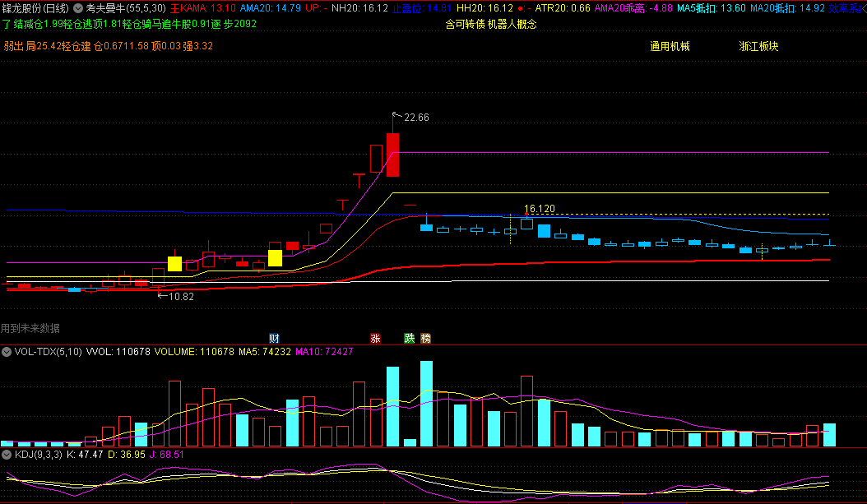The image size is (867, 504).
Task: Click the 财 finance marker icon
Action: 274,339
